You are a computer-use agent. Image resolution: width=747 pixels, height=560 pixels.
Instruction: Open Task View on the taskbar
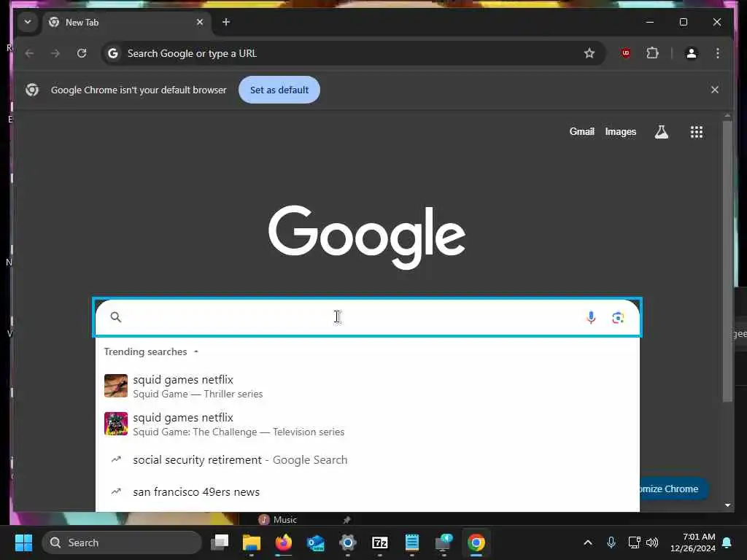tap(220, 542)
